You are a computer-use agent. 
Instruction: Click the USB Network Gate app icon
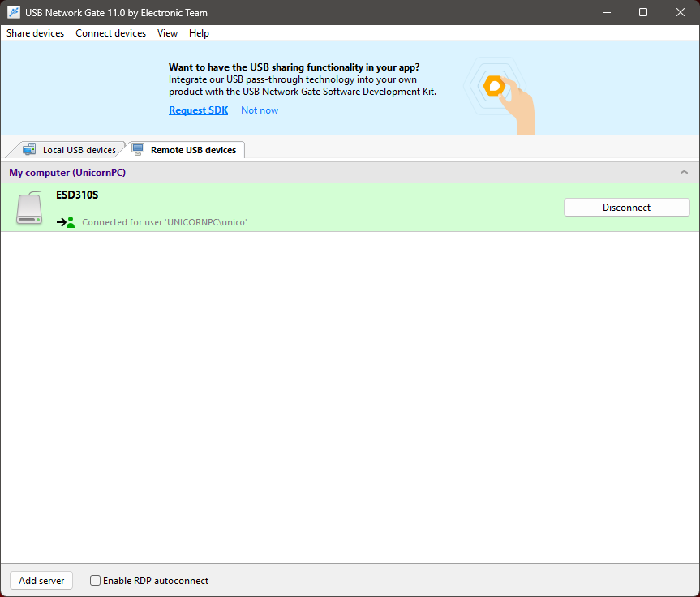[x=14, y=12]
